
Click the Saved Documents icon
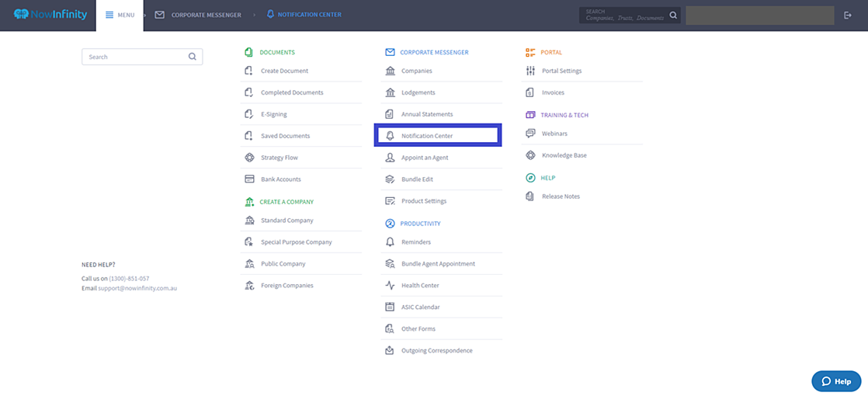[249, 136]
